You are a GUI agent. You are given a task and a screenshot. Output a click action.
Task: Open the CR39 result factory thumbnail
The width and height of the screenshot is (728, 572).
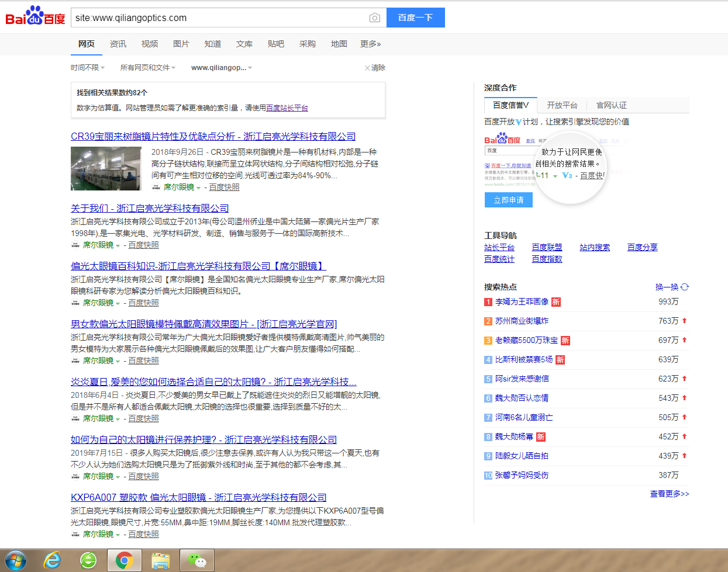[106, 168]
